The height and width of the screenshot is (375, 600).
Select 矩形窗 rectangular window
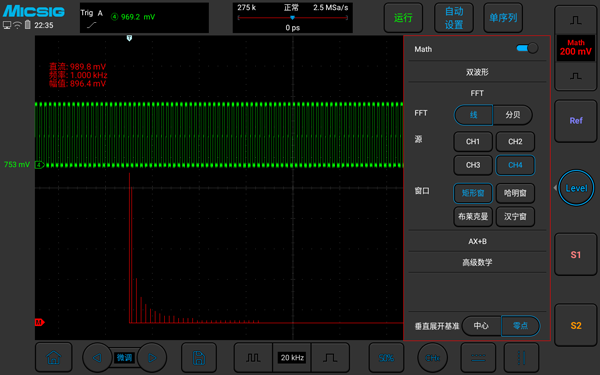coord(473,193)
